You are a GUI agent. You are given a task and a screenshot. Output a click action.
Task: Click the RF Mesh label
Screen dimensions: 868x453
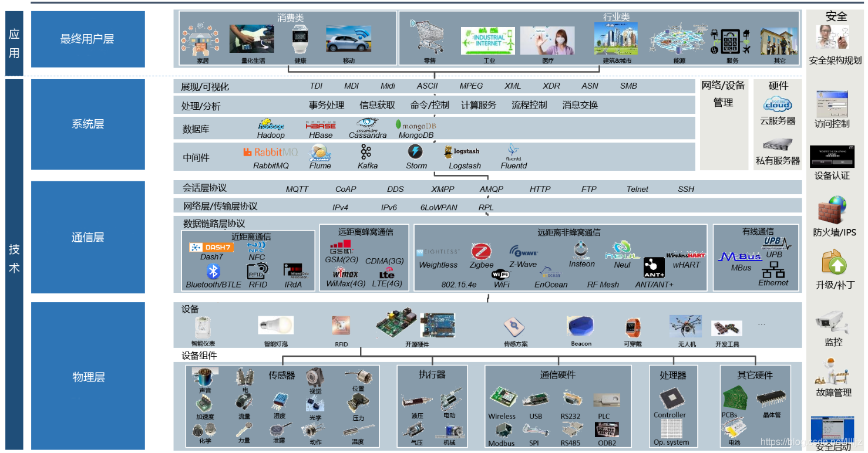pyautogui.click(x=603, y=285)
